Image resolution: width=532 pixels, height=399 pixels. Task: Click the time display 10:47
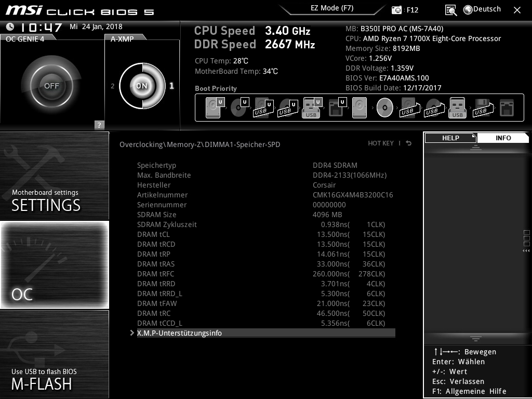click(x=42, y=28)
